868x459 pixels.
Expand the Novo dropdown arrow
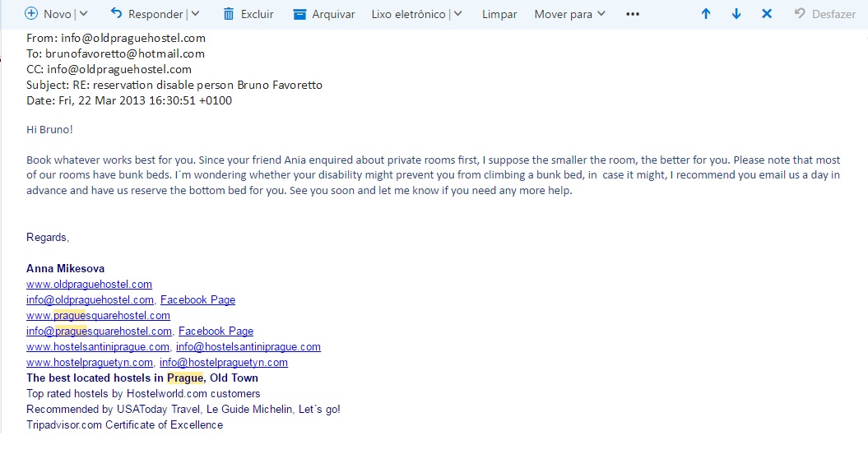tap(84, 14)
